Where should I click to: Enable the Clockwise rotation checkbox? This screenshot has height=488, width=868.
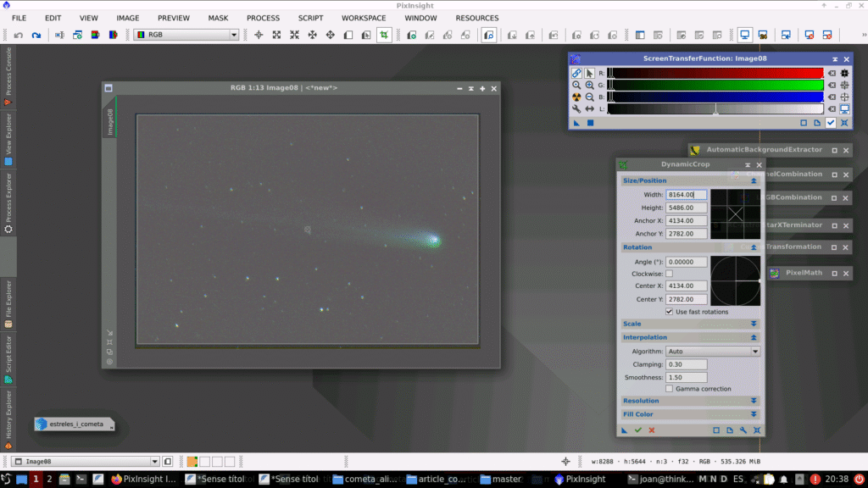670,274
